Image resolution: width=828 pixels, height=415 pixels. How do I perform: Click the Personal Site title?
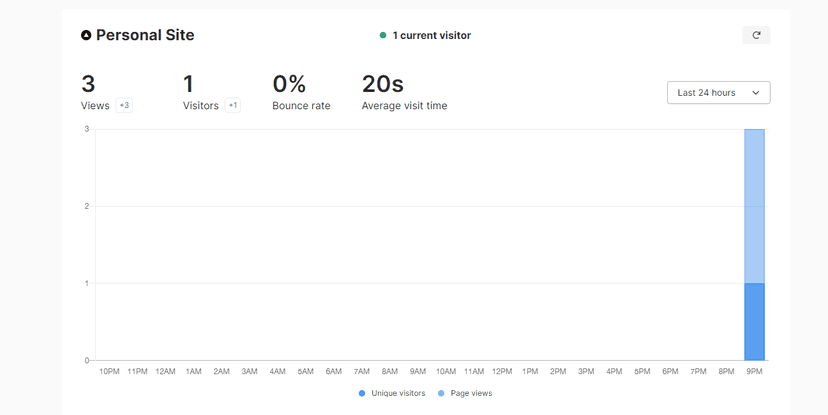click(x=145, y=35)
